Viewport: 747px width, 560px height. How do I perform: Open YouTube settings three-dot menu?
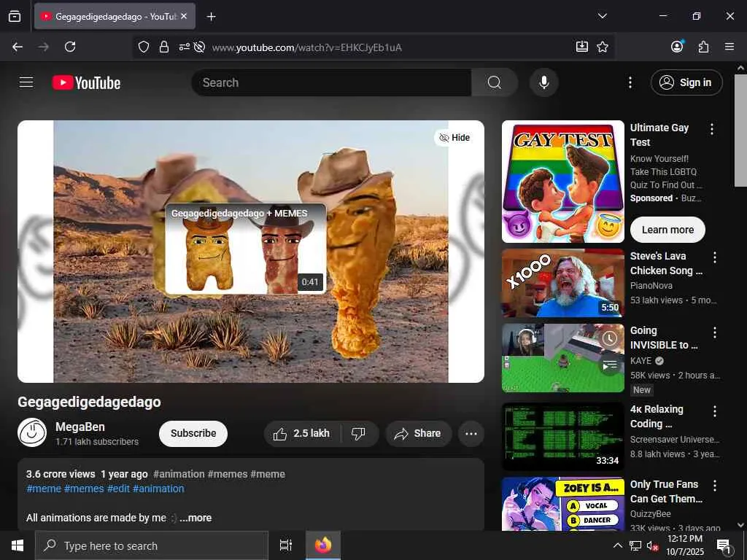pos(630,82)
